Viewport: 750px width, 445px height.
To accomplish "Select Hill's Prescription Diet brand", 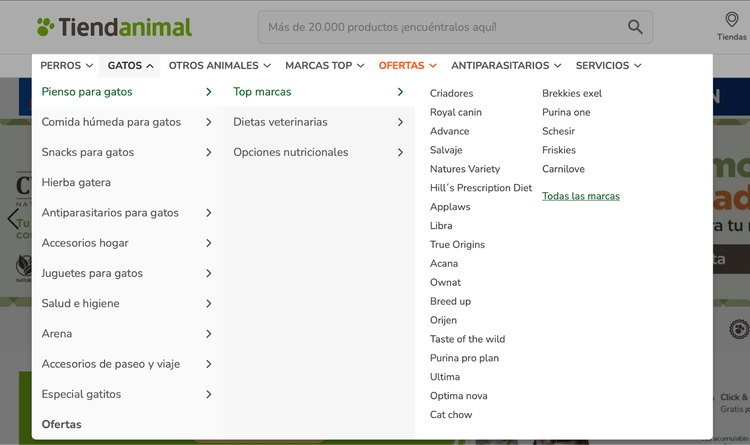I will [480, 188].
